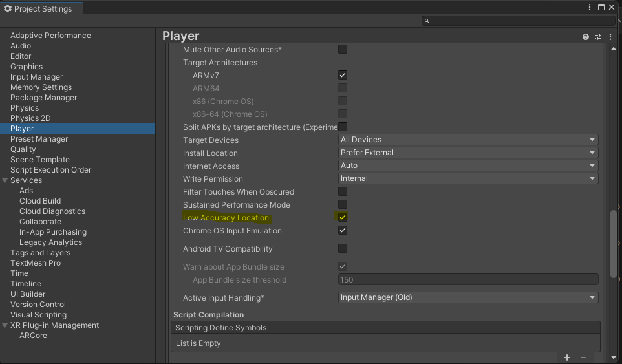The height and width of the screenshot is (364, 622).
Task: Open the Internet Access dropdown
Action: 468,166
